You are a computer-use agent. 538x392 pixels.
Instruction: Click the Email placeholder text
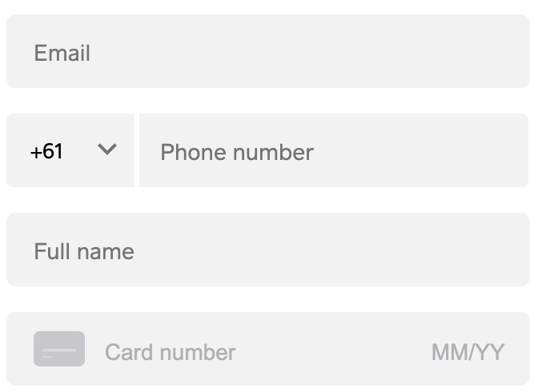coord(62,53)
